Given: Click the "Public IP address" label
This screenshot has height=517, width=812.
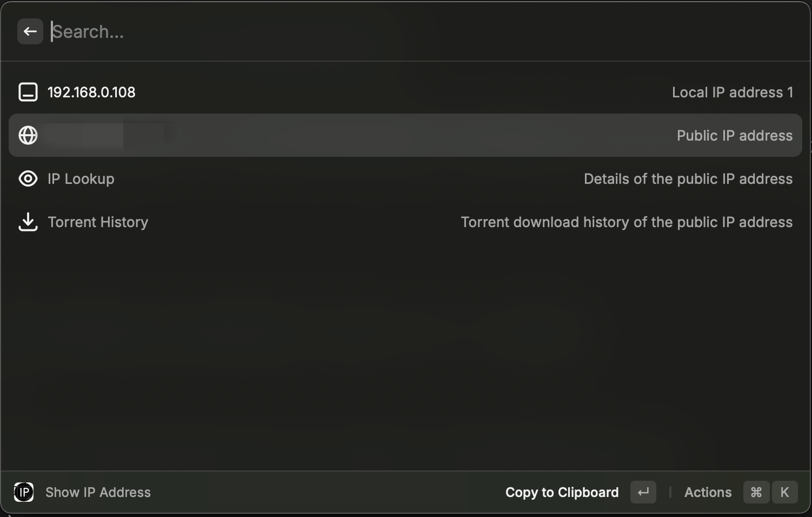Looking at the screenshot, I should (x=734, y=136).
